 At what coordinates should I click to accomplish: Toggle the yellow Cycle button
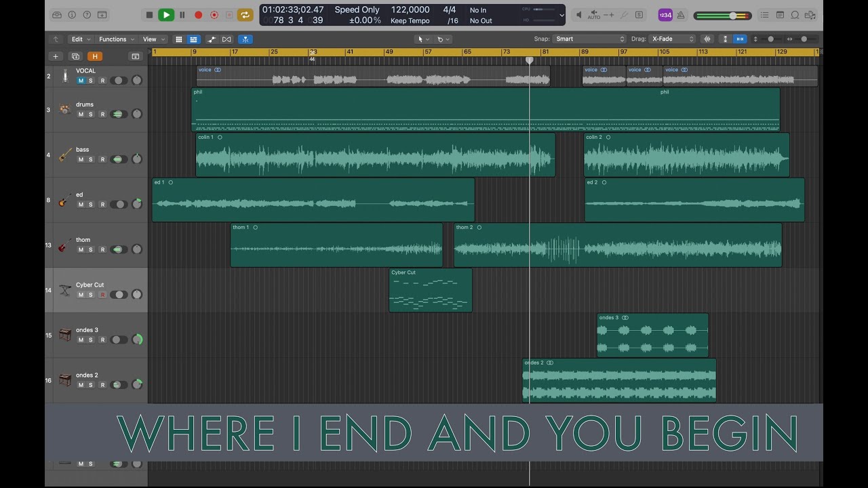click(x=245, y=15)
